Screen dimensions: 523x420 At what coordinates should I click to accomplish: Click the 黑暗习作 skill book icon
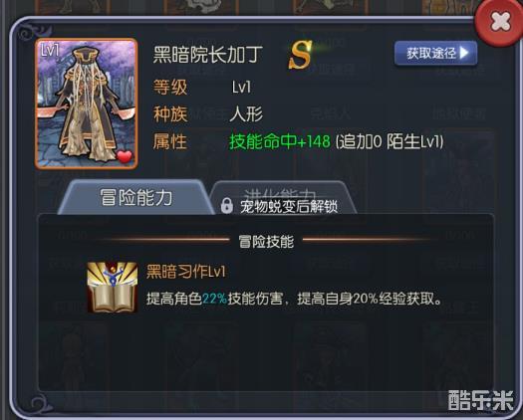(x=112, y=287)
